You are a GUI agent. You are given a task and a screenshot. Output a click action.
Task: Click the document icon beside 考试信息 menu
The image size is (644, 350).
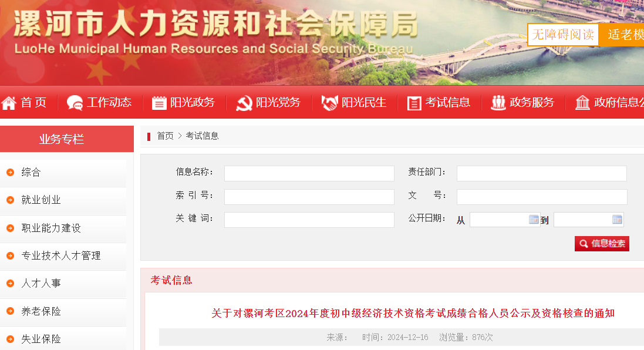[x=414, y=103]
